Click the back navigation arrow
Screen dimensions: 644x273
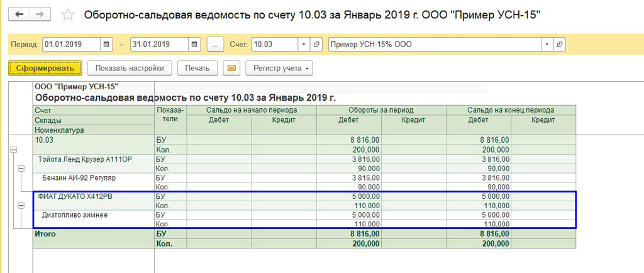pyautogui.click(x=19, y=14)
